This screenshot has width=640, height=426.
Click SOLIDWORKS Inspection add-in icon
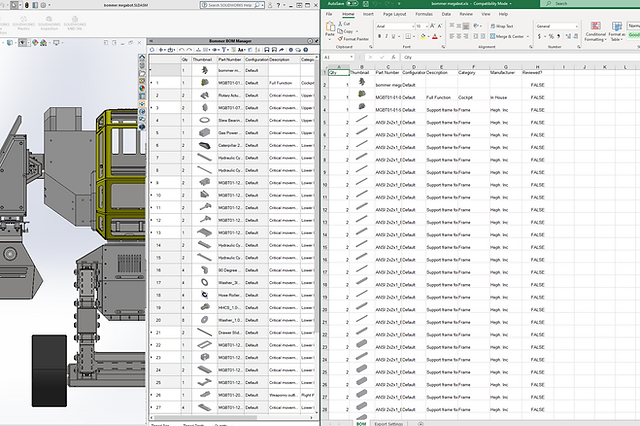pyautogui.click(x=49, y=24)
